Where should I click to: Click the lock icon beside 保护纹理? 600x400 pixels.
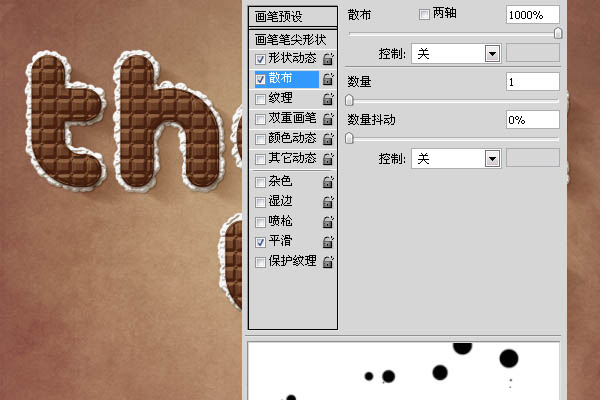[x=328, y=262]
